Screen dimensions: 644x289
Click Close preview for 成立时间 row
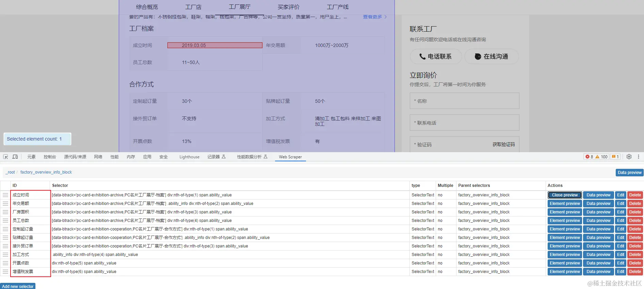click(565, 195)
